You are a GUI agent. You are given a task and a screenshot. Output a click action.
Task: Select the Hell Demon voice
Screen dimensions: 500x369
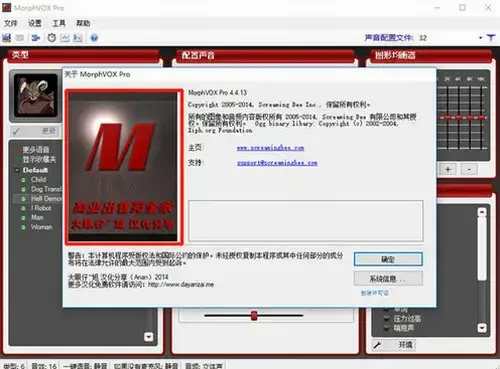coord(46,199)
